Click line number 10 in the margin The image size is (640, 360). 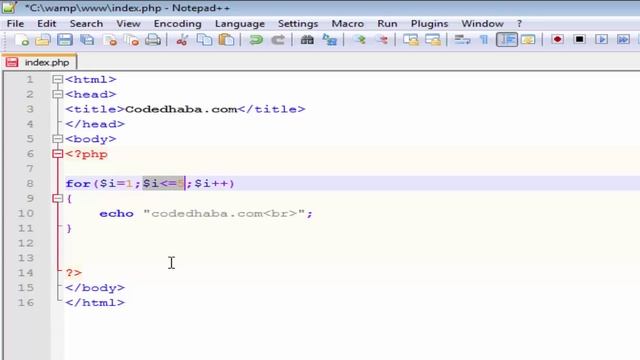(25, 213)
